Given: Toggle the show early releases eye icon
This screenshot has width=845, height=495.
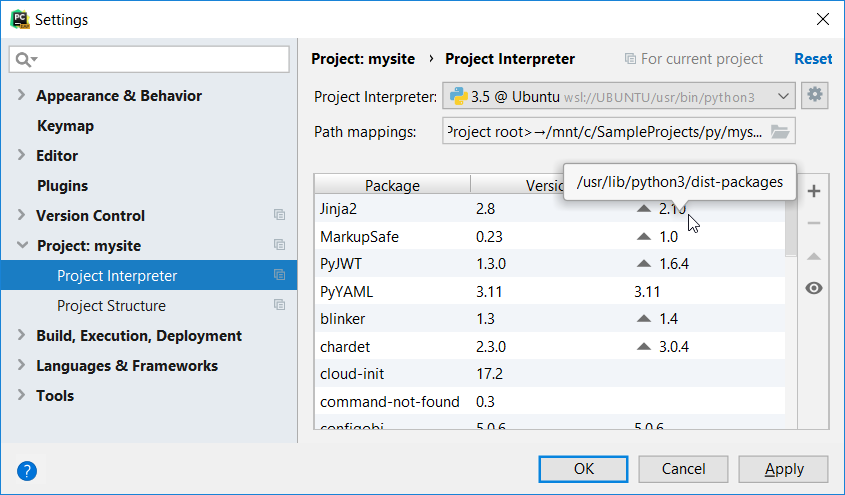Looking at the screenshot, I should 814,288.
